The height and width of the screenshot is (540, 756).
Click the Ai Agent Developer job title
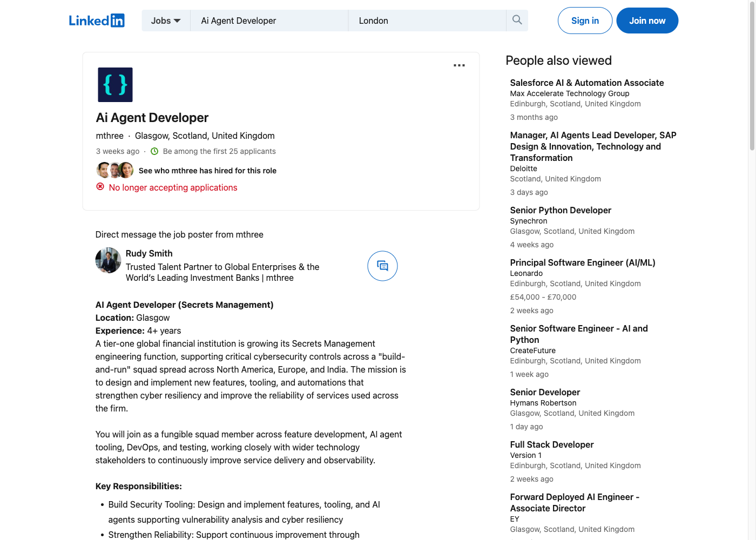(x=152, y=118)
